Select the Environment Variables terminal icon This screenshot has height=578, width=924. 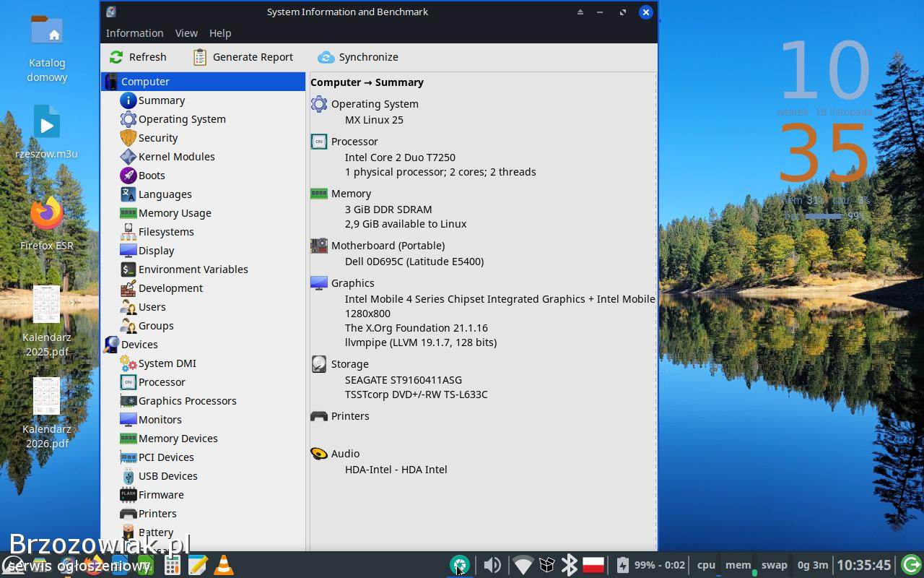pyautogui.click(x=128, y=269)
